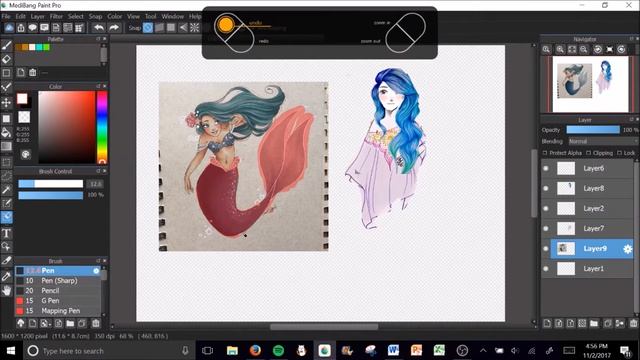Click the Redo arrow in toolbar
This screenshot has height=360, width=640.
[x=114, y=28]
